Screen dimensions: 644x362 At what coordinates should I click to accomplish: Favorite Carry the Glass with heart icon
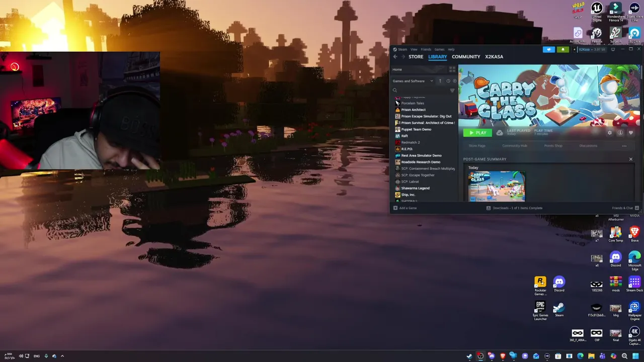click(x=631, y=133)
